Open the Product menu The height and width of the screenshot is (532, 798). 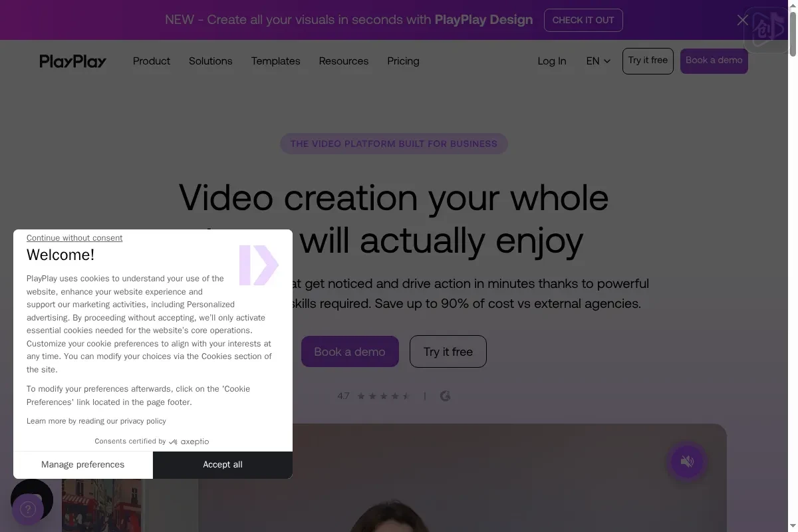pyautogui.click(x=151, y=61)
